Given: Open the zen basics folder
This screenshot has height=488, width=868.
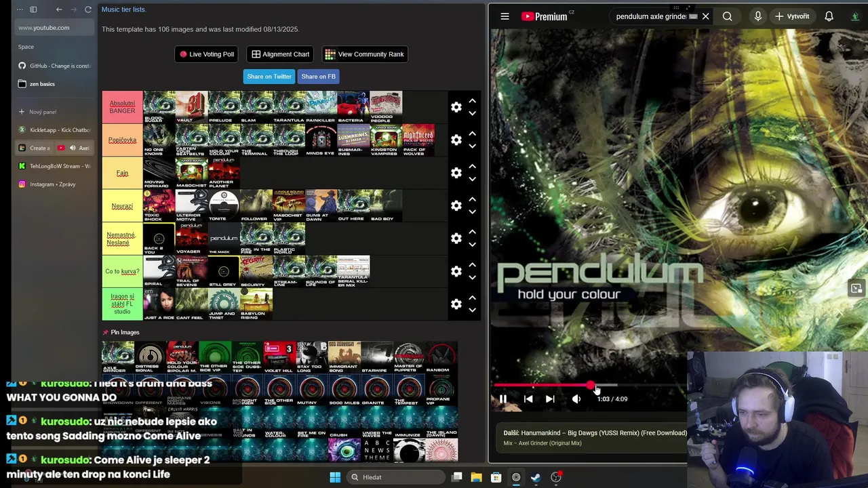Looking at the screenshot, I should 54,84.
